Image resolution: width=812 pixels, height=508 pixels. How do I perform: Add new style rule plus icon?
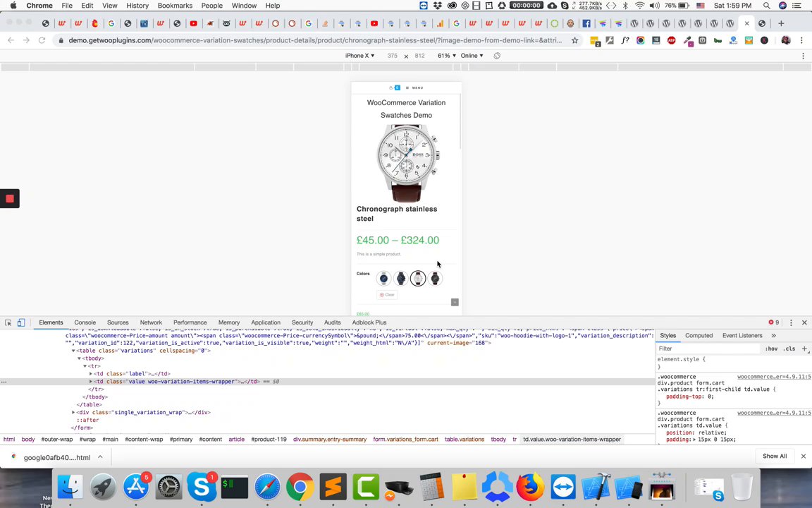tap(804, 349)
